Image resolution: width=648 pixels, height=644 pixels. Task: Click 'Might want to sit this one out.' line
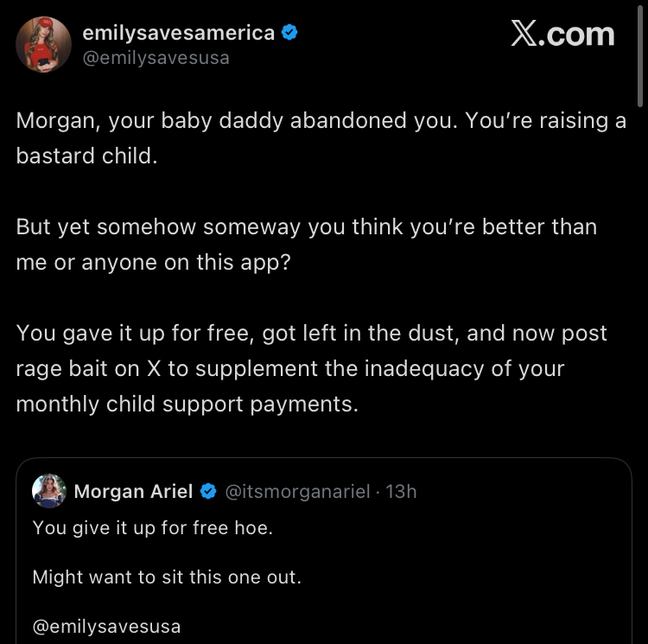tap(167, 577)
